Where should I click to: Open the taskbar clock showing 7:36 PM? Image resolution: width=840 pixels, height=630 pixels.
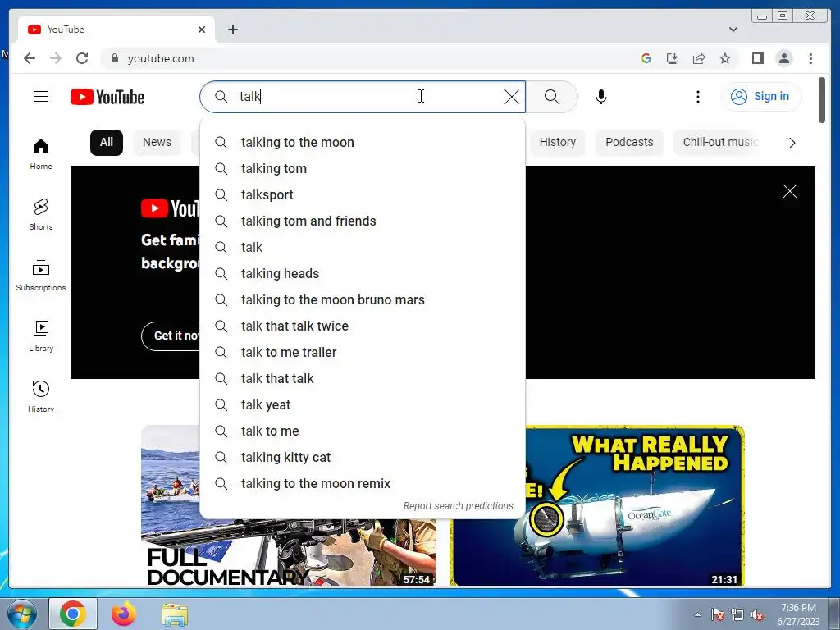[798, 614]
